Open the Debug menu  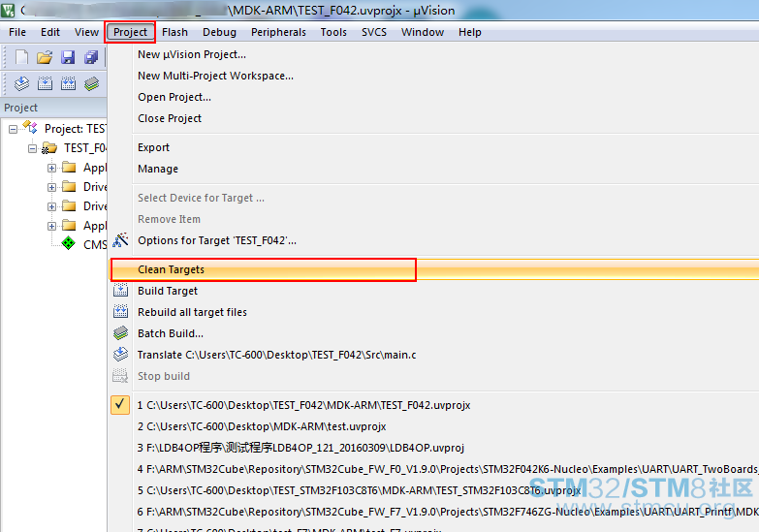pyautogui.click(x=219, y=32)
